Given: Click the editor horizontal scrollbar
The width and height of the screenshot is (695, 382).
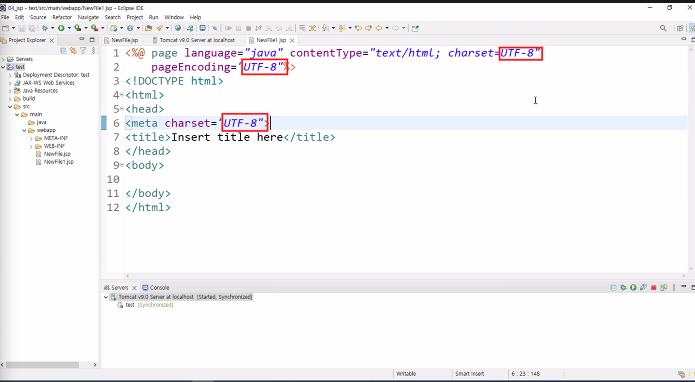Looking at the screenshot, I should point(406,276).
